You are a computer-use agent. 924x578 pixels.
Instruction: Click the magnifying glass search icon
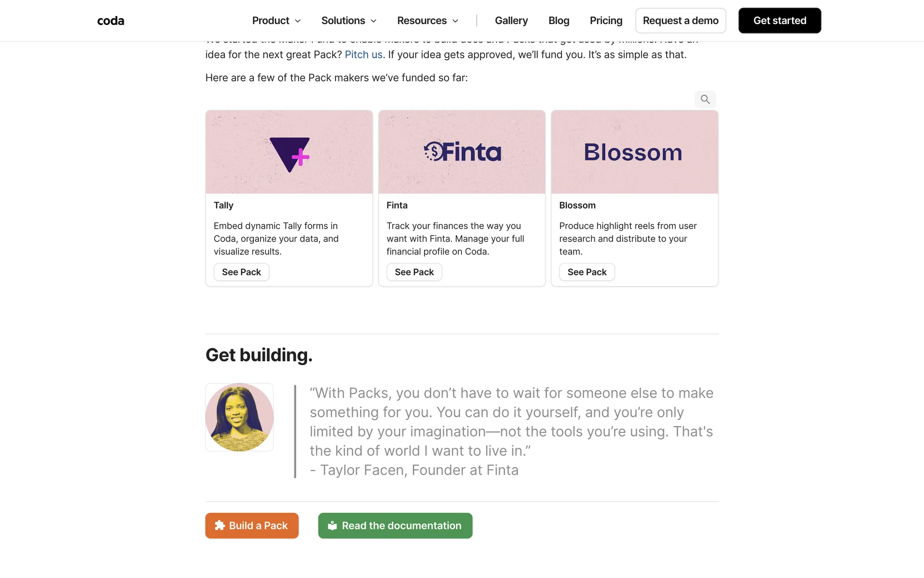[x=705, y=99]
